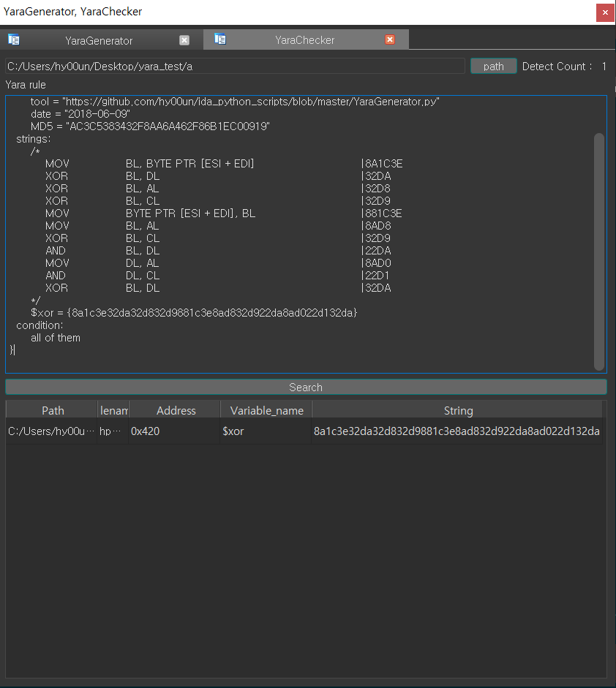
Task: Click the String column header
Action: pos(457,410)
